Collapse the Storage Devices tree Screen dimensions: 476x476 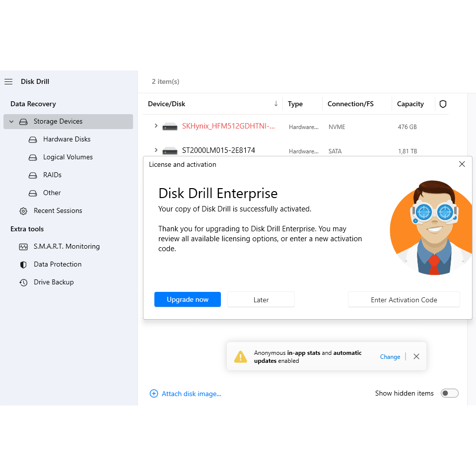(x=11, y=122)
